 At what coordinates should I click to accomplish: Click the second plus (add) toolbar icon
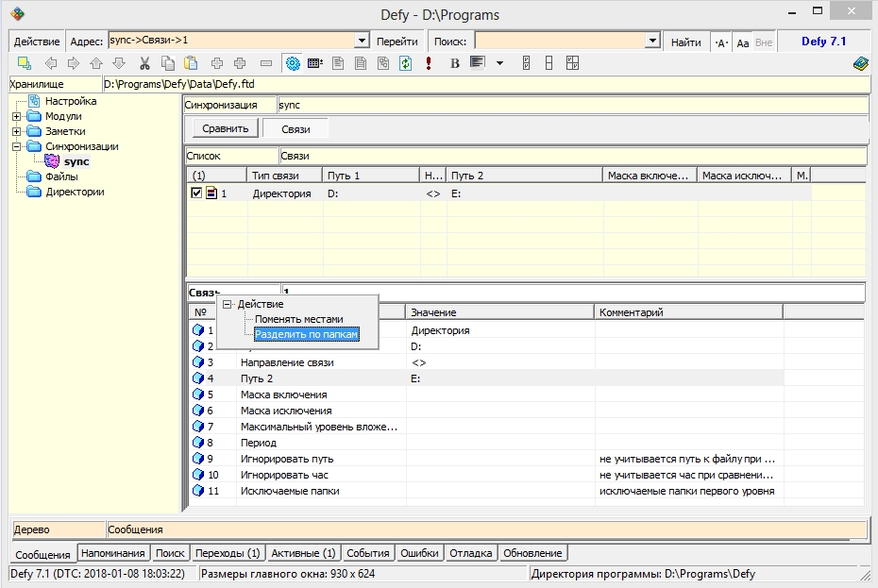(240, 63)
